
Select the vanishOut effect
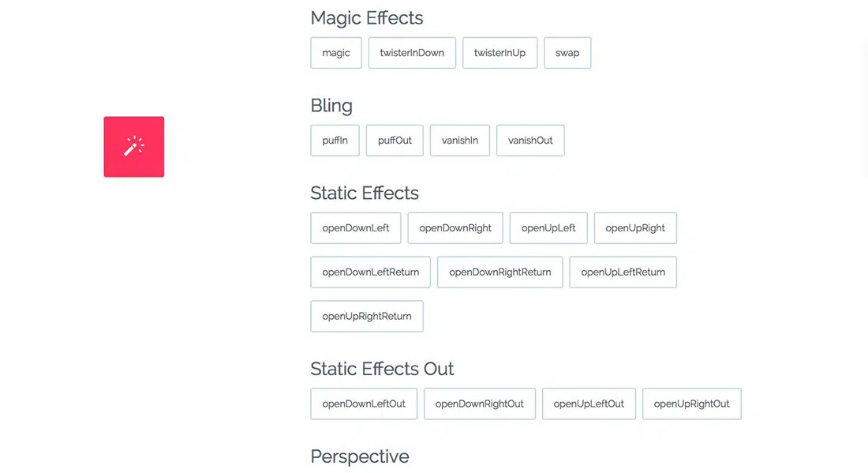pyautogui.click(x=530, y=141)
